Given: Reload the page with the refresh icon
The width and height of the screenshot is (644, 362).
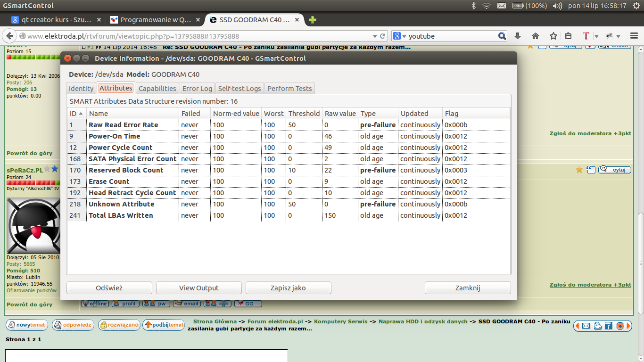Looking at the screenshot, I should [383, 36].
